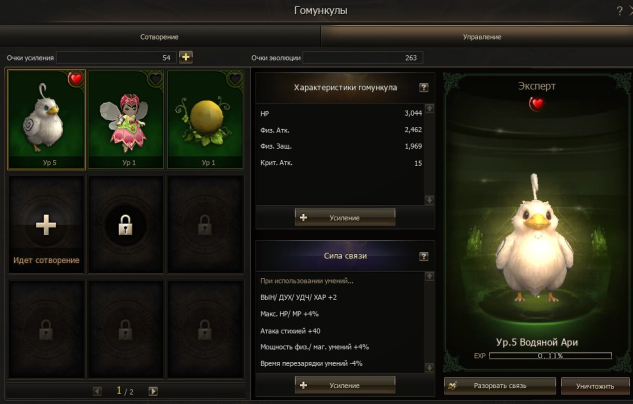Click the Разорвать связь button
The height and width of the screenshot is (404, 633).
coord(500,386)
